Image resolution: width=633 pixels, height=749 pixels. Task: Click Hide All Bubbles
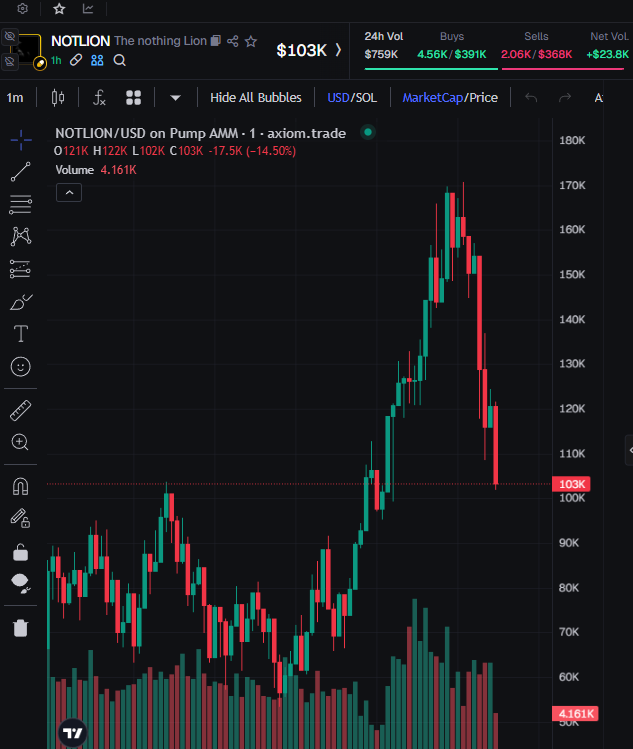coord(256,98)
